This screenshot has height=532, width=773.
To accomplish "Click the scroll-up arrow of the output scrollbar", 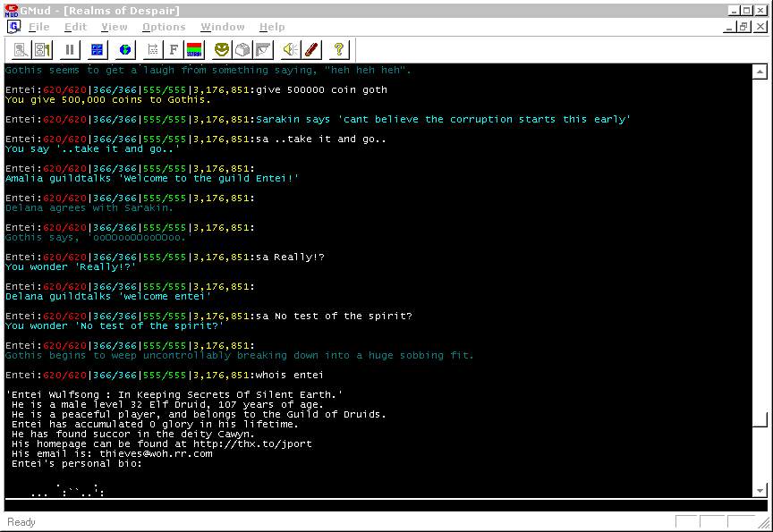I will pyautogui.click(x=760, y=72).
